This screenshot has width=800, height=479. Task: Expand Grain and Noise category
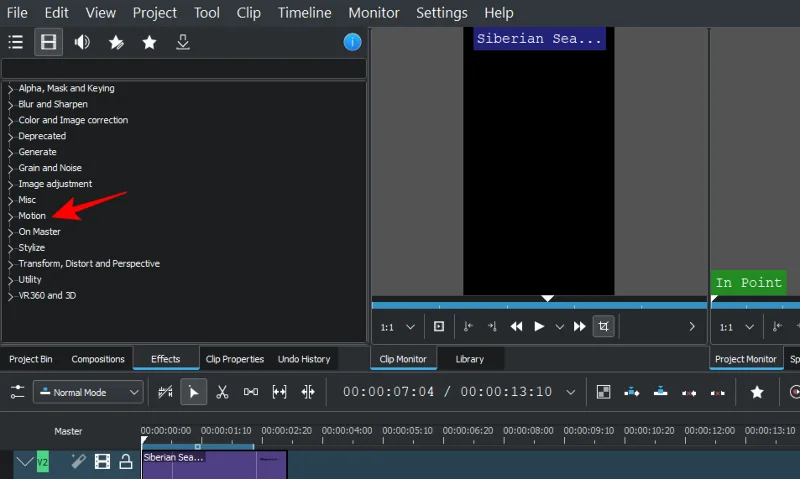tap(10, 168)
